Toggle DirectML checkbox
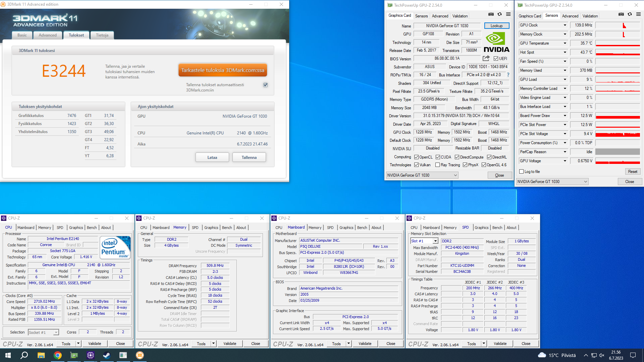 click(489, 157)
